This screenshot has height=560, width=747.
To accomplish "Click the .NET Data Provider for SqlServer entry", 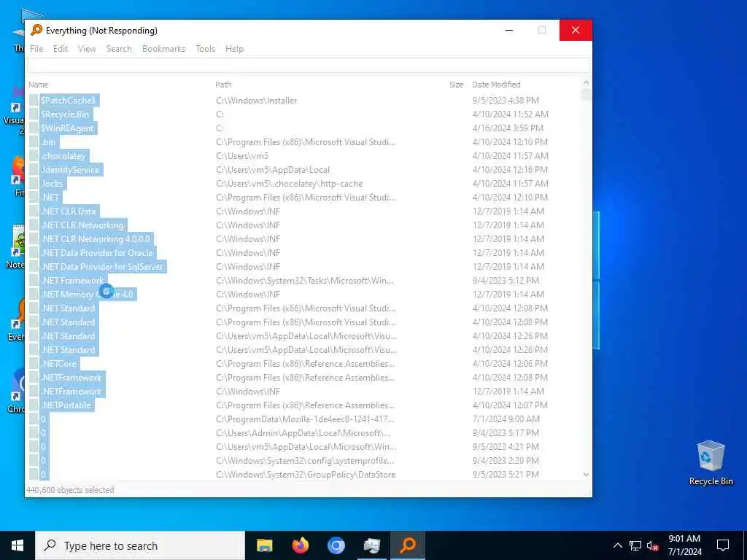I will (x=102, y=267).
